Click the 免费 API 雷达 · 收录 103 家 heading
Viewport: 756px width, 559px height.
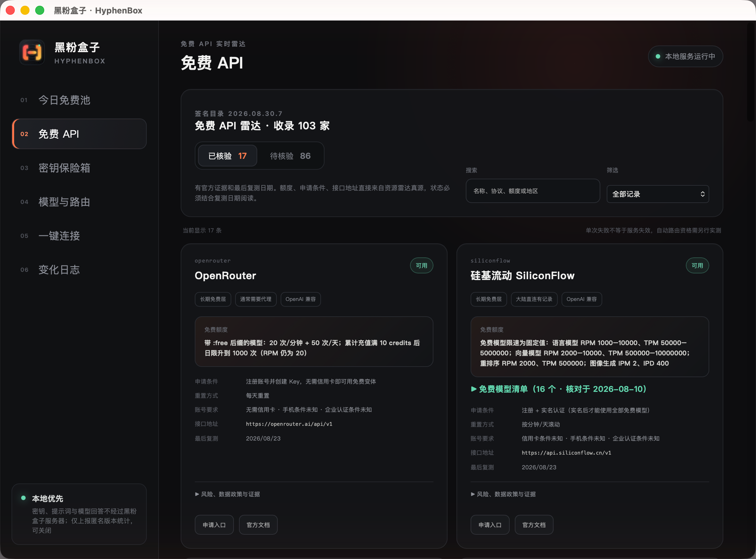click(x=262, y=126)
